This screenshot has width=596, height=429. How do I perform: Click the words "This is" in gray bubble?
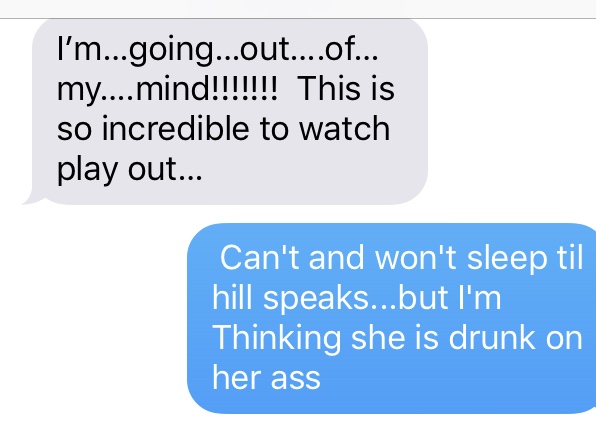pyautogui.click(x=346, y=88)
